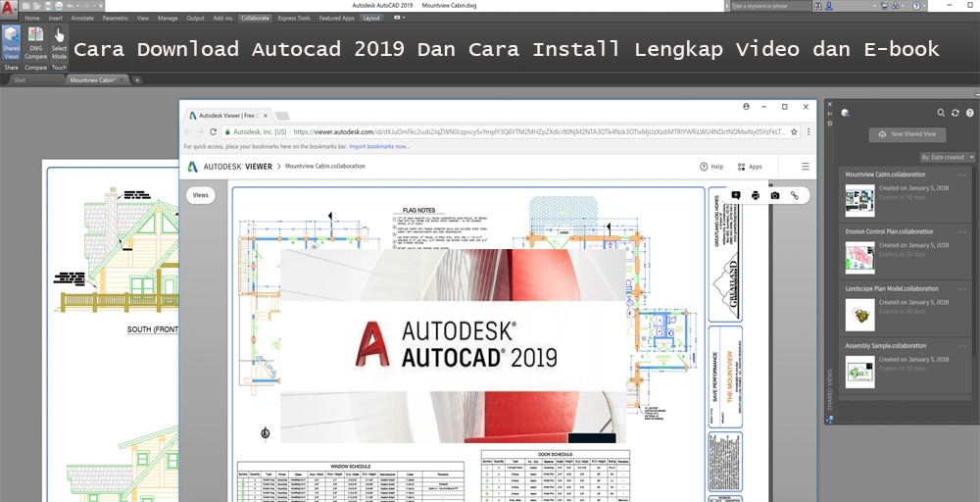Bookmark page with the star icon
This screenshot has width=980, height=502.
click(795, 132)
